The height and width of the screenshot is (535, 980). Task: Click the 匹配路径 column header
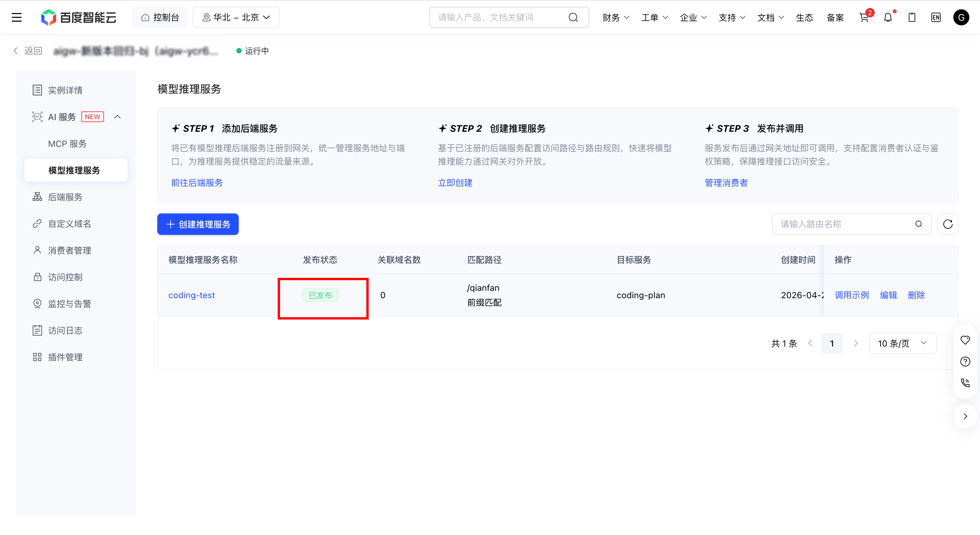(x=484, y=260)
